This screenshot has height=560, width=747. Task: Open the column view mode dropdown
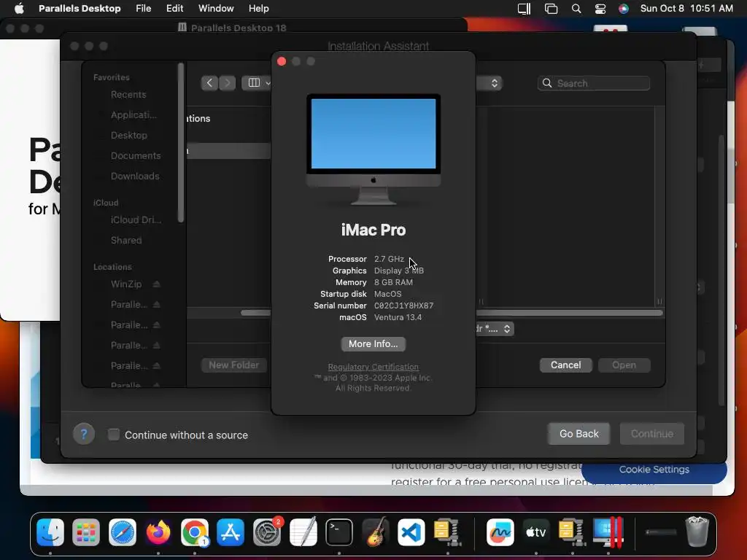click(x=256, y=83)
